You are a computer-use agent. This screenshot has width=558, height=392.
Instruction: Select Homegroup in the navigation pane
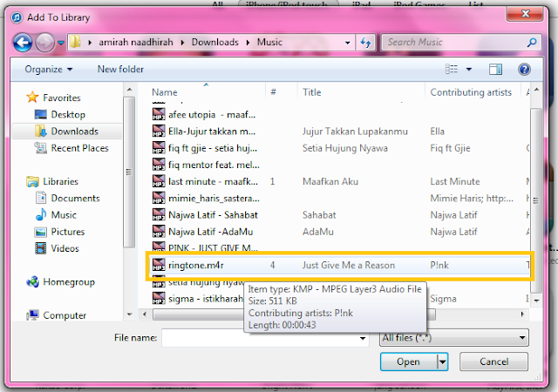coord(69,282)
